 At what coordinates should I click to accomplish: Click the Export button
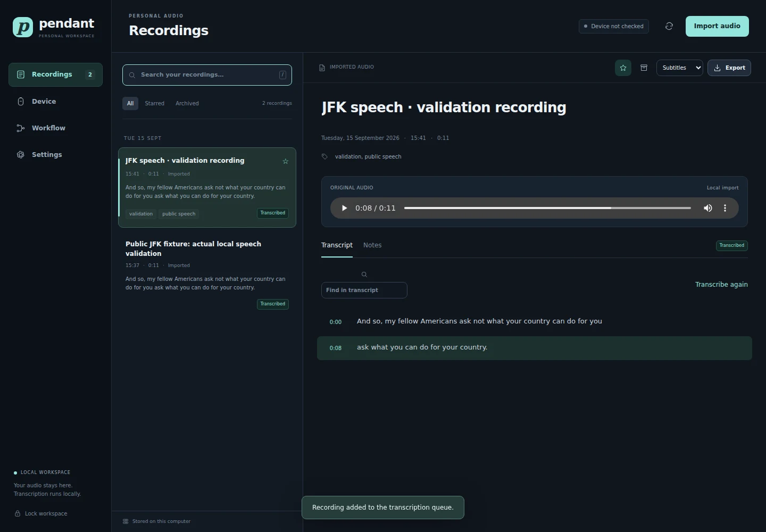point(729,68)
